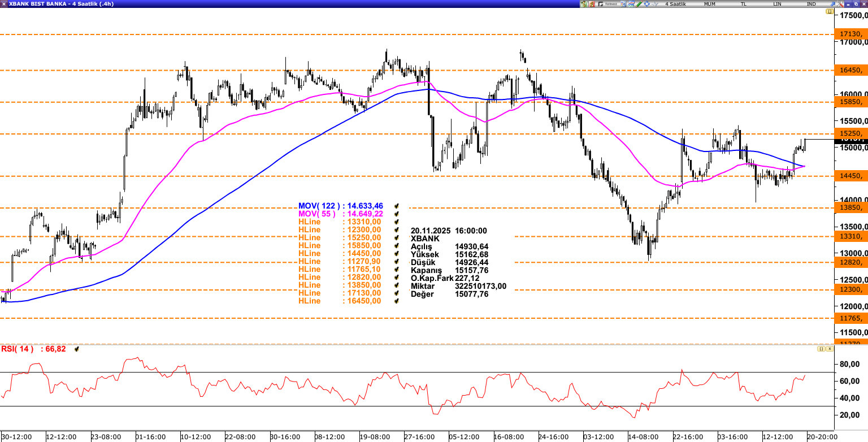Select the green pencil drawing tool

click(x=639, y=3)
